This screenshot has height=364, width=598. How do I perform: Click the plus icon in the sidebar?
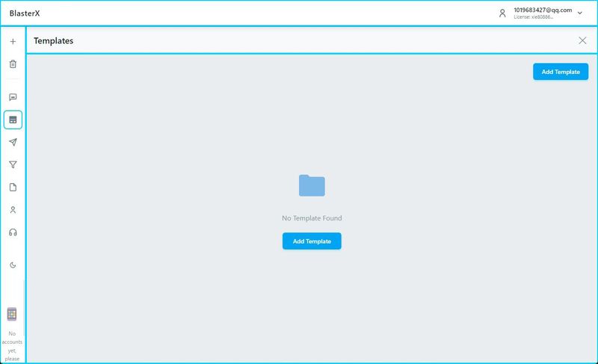coord(13,41)
